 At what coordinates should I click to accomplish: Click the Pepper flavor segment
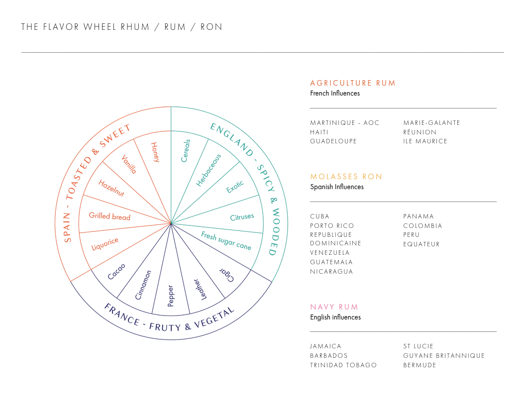click(x=170, y=296)
